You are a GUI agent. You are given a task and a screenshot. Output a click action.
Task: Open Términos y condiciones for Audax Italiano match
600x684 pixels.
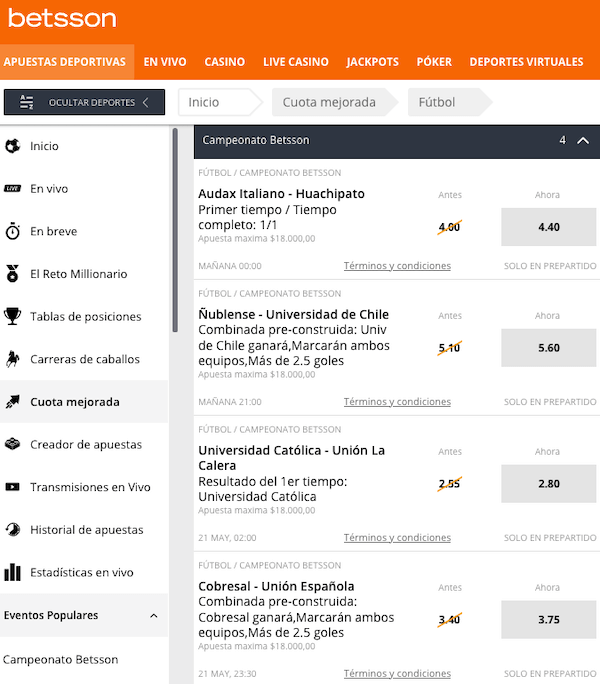pyautogui.click(x=397, y=266)
